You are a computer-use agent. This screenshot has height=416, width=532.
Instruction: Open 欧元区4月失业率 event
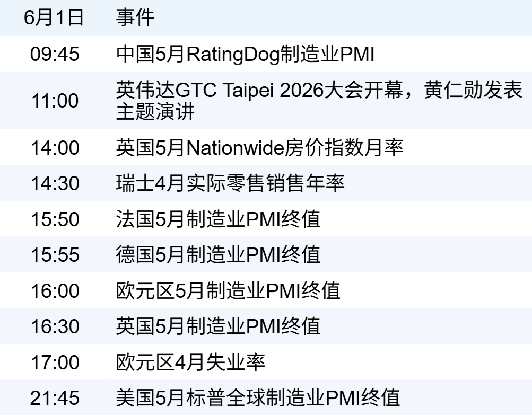[x=190, y=362]
